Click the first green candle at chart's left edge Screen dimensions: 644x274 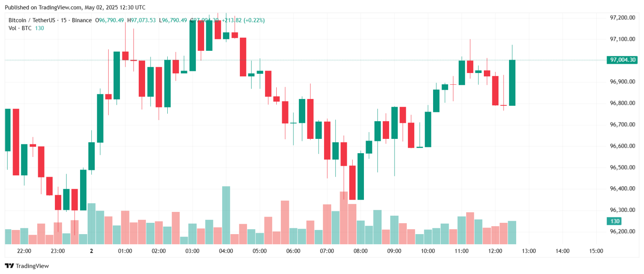8,130
